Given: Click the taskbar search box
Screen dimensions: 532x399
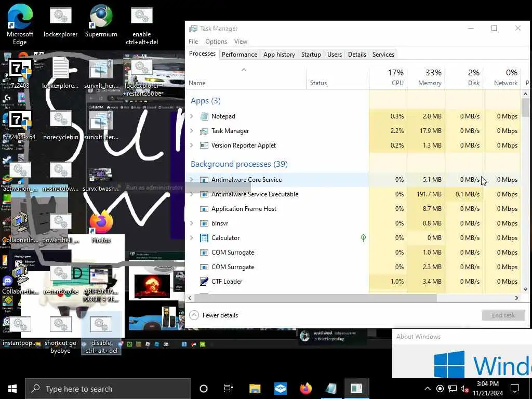Looking at the screenshot, I should pos(108,389).
